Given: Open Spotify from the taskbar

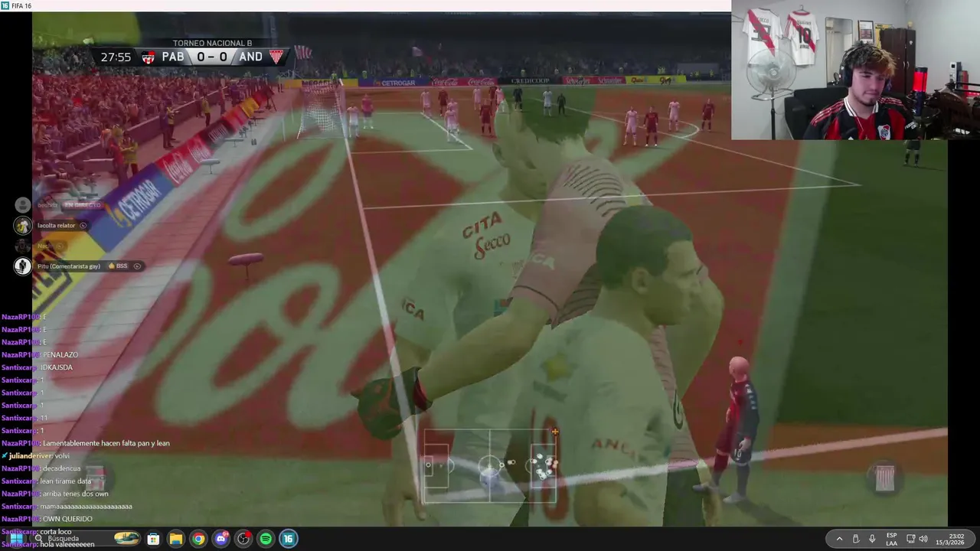Looking at the screenshot, I should (266, 539).
